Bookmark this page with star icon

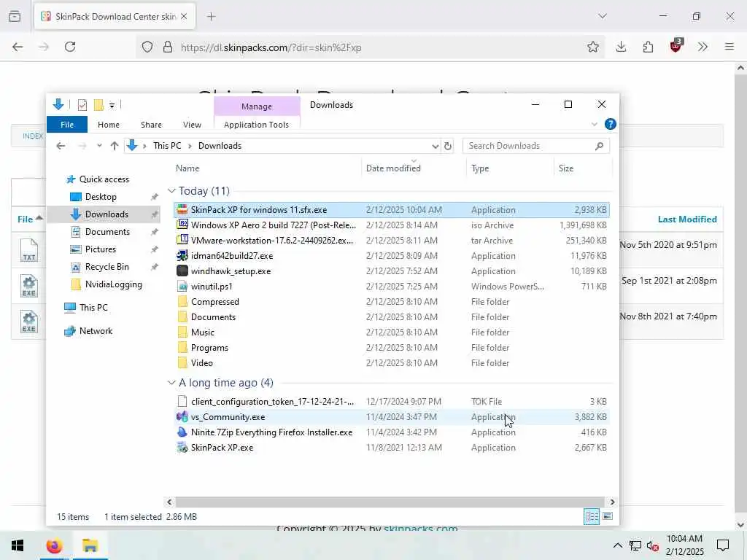coord(592,47)
